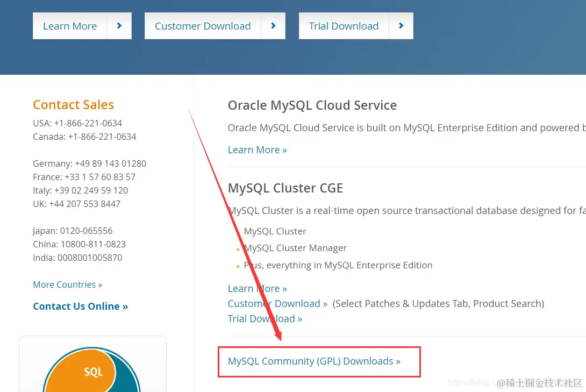Select the Italy phone number text

[x=91, y=190]
